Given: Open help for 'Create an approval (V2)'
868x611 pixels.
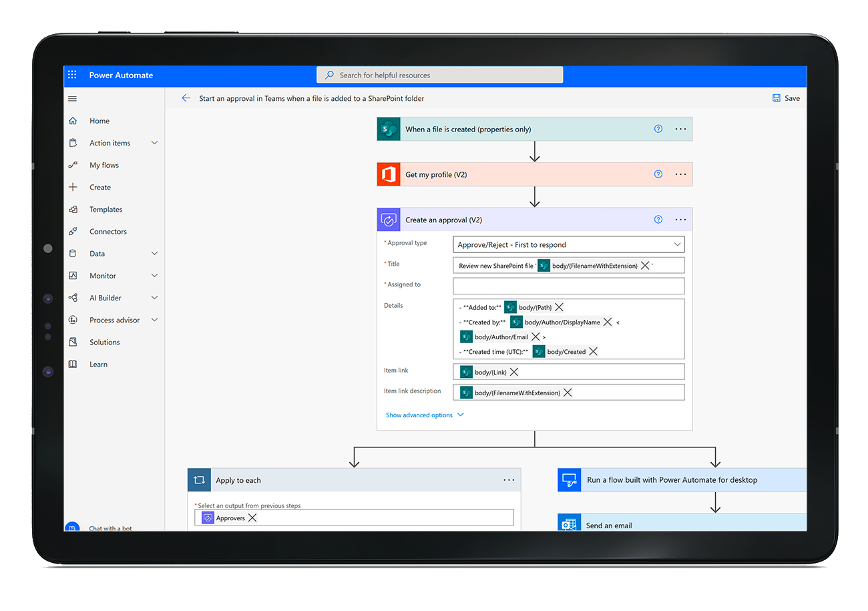Looking at the screenshot, I should click(658, 220).
